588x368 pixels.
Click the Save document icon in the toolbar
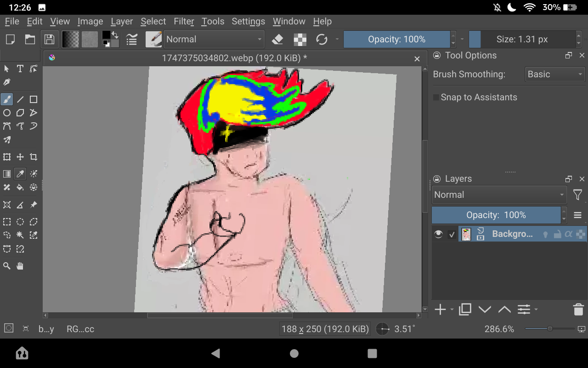(49, 40)
